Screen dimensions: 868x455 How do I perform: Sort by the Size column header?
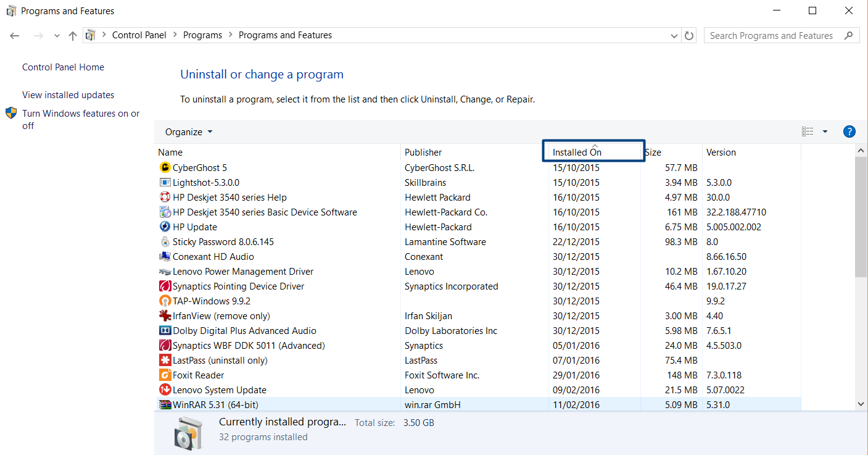coord(671,152)
